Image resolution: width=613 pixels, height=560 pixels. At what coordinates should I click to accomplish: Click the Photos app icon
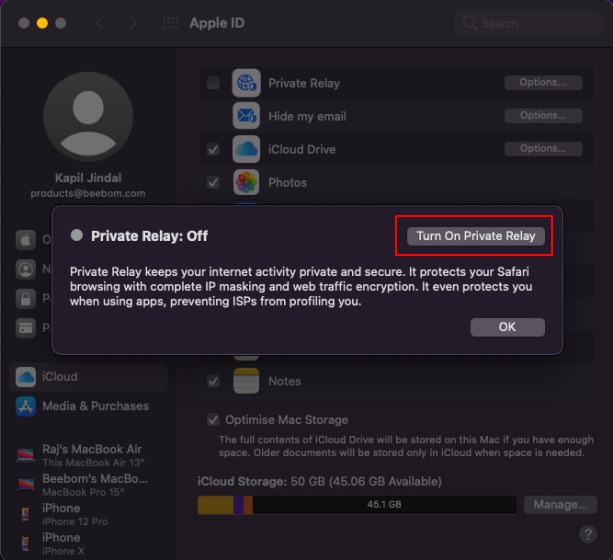tap(246, 182)
